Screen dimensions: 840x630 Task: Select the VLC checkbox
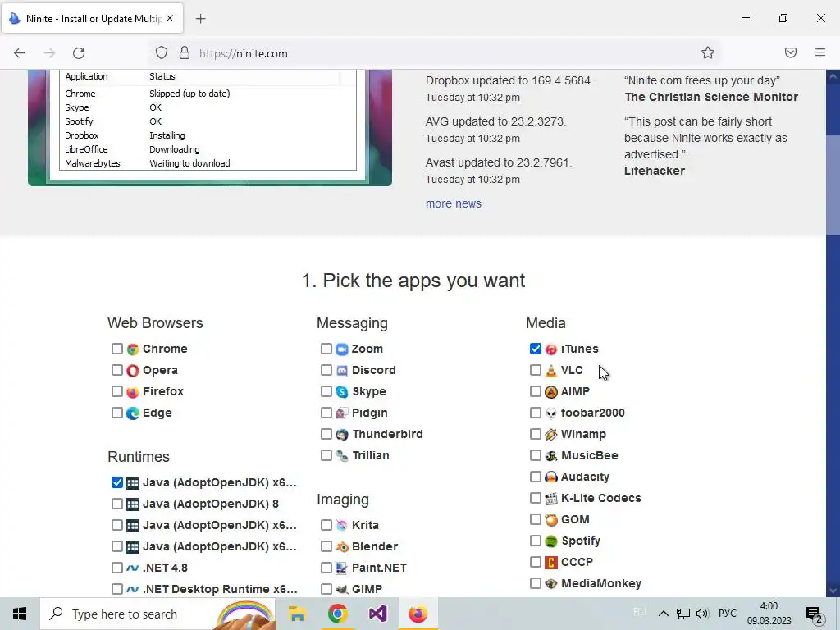(535, 370)
